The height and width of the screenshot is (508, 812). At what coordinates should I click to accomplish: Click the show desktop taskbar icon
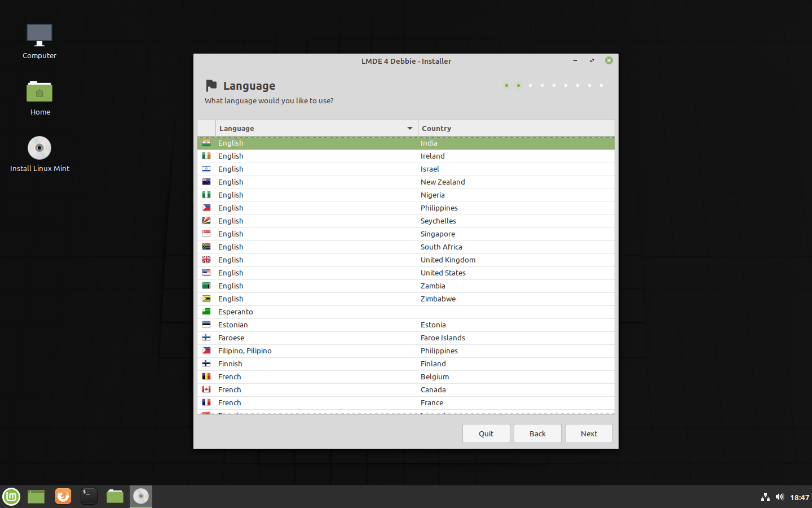[36, 497]
